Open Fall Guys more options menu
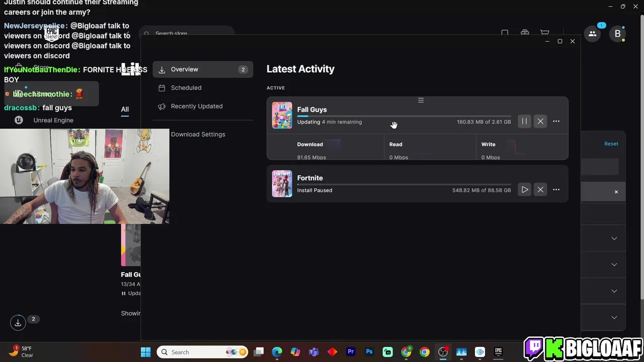644x362 pixels. 556,121
